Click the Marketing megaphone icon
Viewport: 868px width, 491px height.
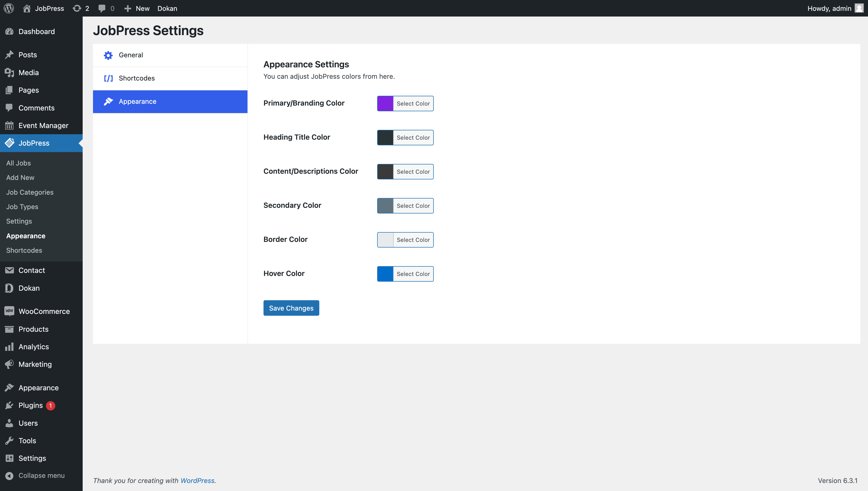[10, 364]
